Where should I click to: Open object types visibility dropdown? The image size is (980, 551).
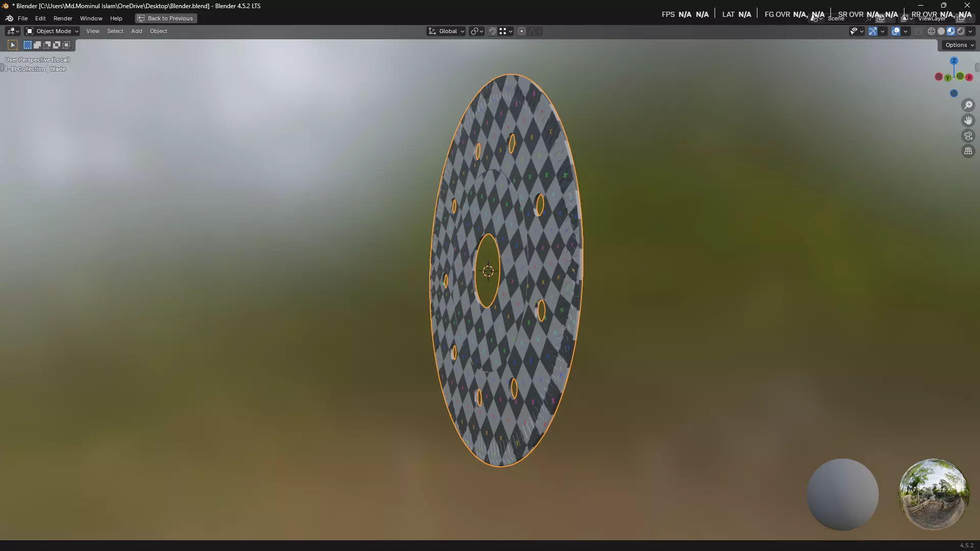tap(856, 31)
